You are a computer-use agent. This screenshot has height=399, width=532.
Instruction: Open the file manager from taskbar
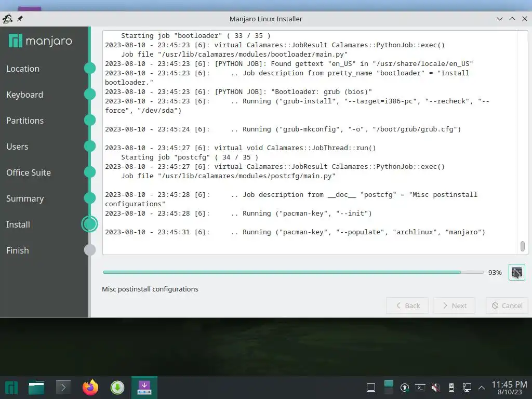36,388
